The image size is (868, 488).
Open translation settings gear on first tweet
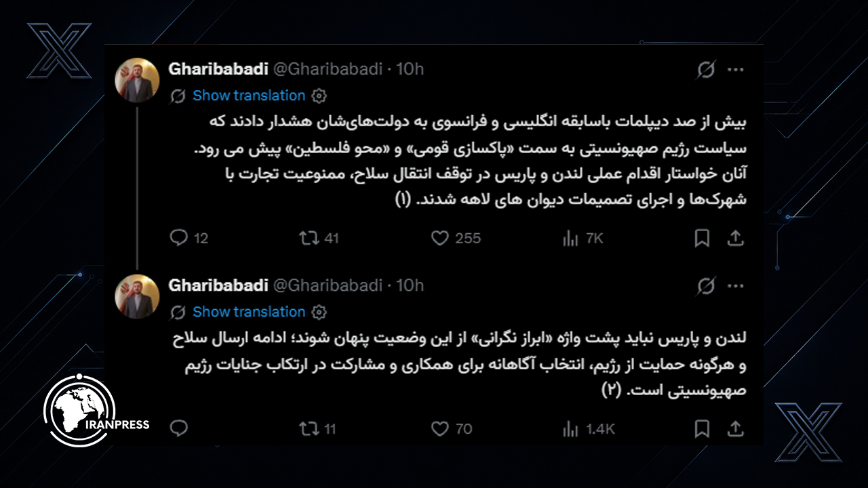(x=319, y=96)
